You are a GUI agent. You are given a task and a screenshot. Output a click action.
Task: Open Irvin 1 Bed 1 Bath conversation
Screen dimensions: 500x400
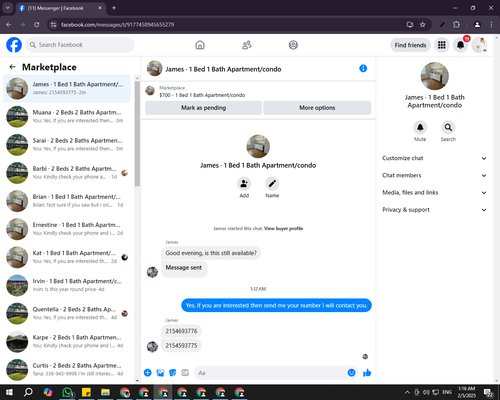click(x=67, y=285)
